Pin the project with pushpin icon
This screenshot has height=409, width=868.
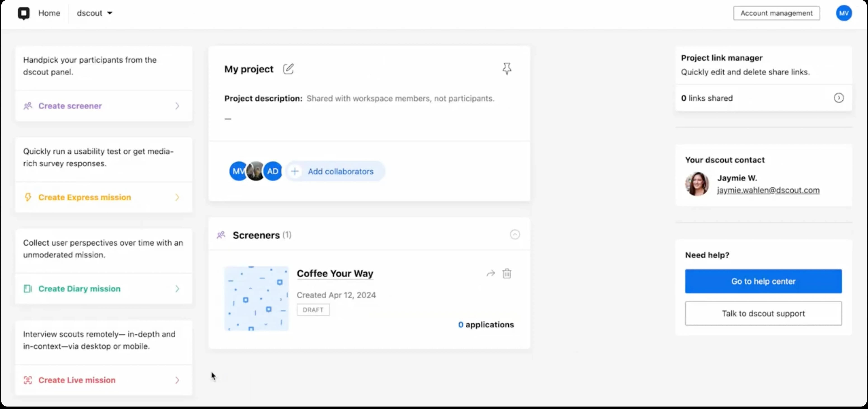pos(506,69)
